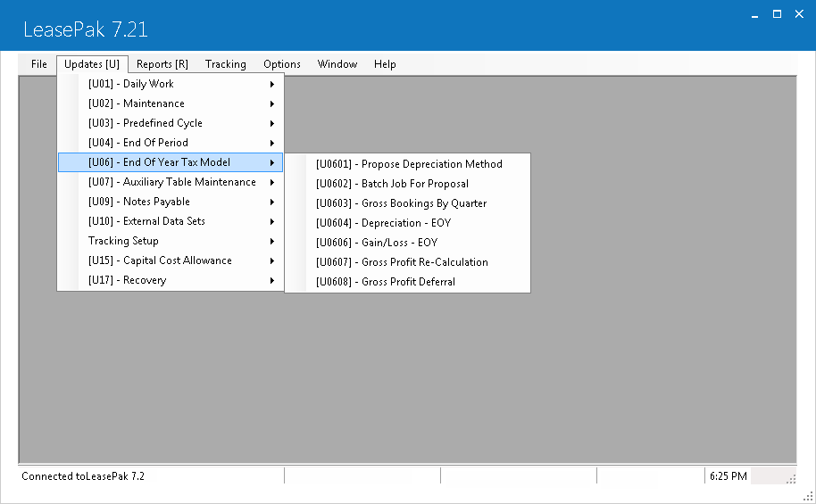The width and height of the screenshot is (816, 504).
Task: Expand the External Data Sets arrow
Action: click(x=272, y=221)
